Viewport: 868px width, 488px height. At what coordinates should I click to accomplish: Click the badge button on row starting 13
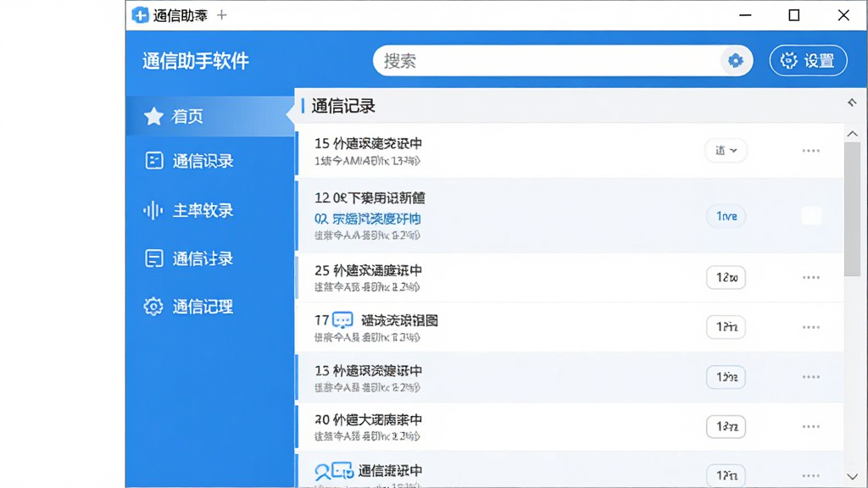tap(726, 377)
